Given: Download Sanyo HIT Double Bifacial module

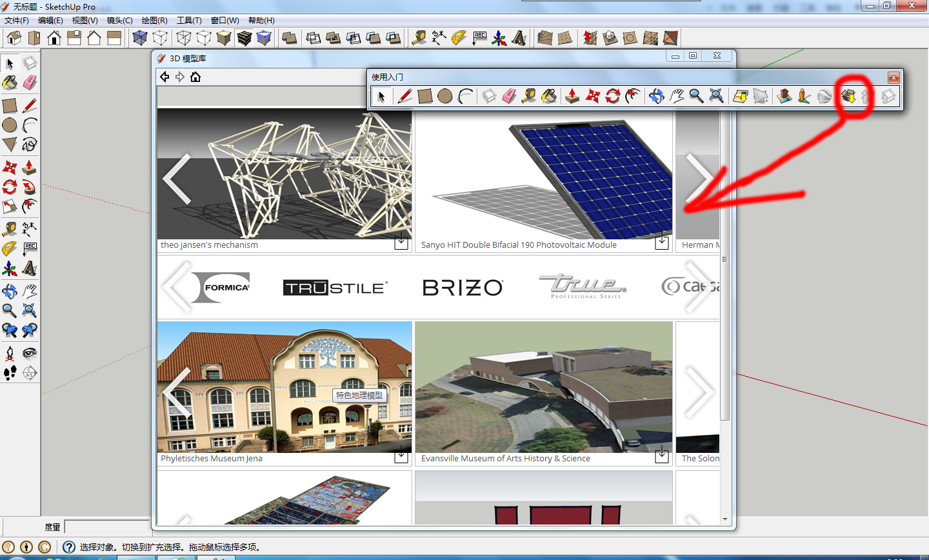Looking at the screenshot, I should coord(662,243).
